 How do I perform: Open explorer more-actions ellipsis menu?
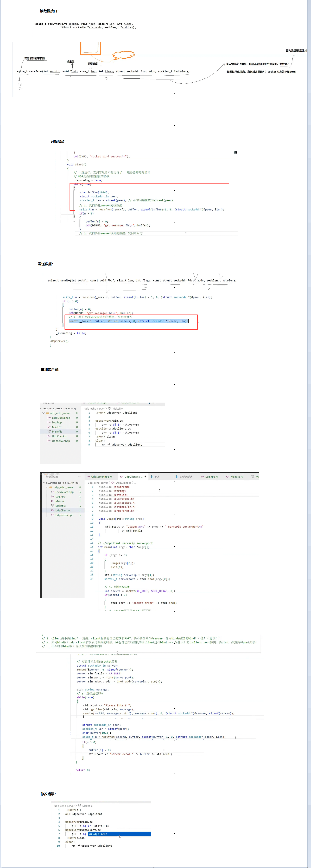coord(80,477)
